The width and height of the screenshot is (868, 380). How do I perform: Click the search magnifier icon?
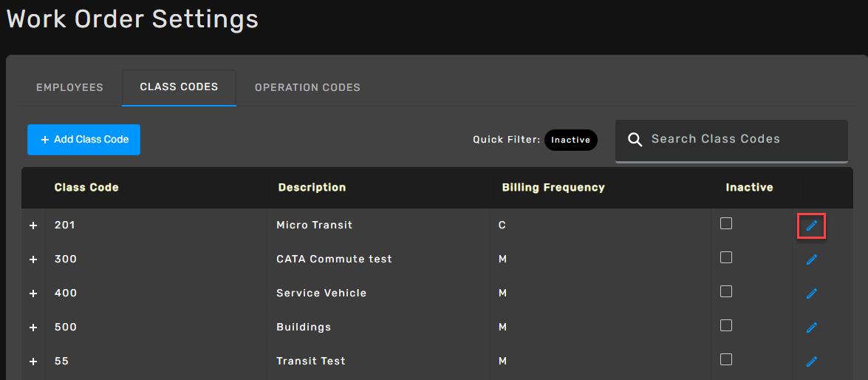point(635,140)
